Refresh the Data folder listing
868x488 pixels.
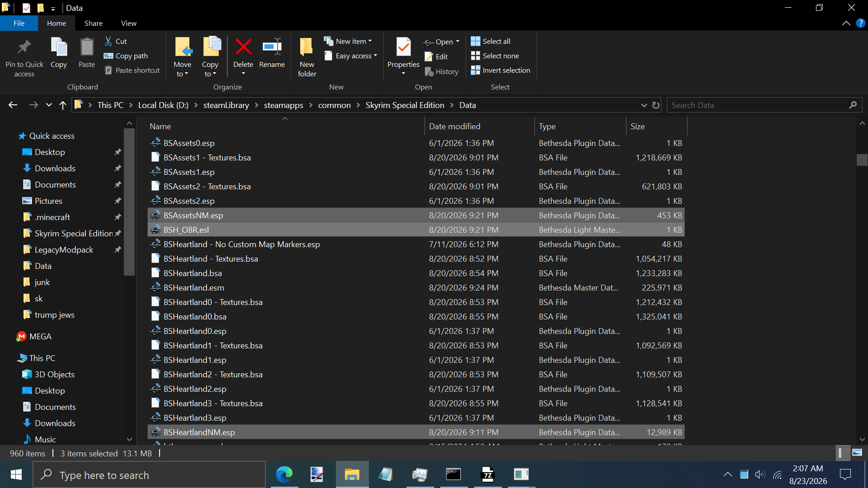pos(656,105)
